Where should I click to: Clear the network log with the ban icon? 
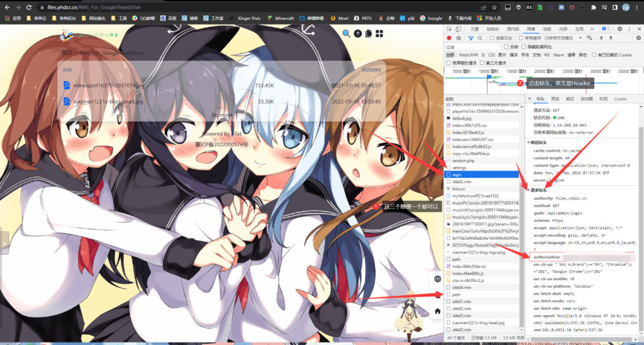pos(458,38)
